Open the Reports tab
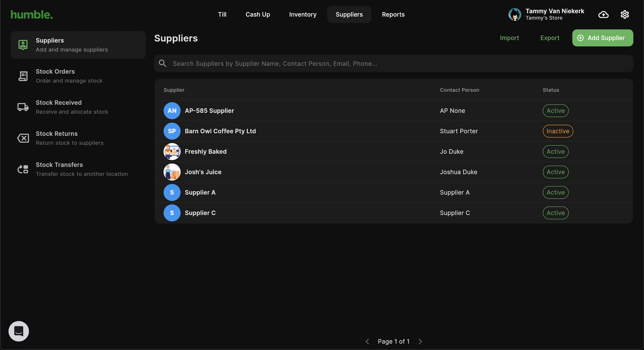The image size is (644, 350). click(x=393, y=14)
